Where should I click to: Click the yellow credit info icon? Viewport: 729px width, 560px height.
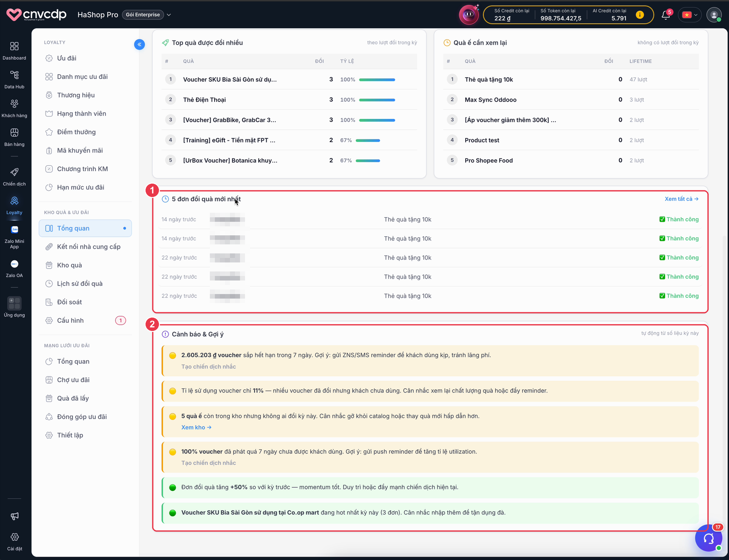[x=640, y=15]
